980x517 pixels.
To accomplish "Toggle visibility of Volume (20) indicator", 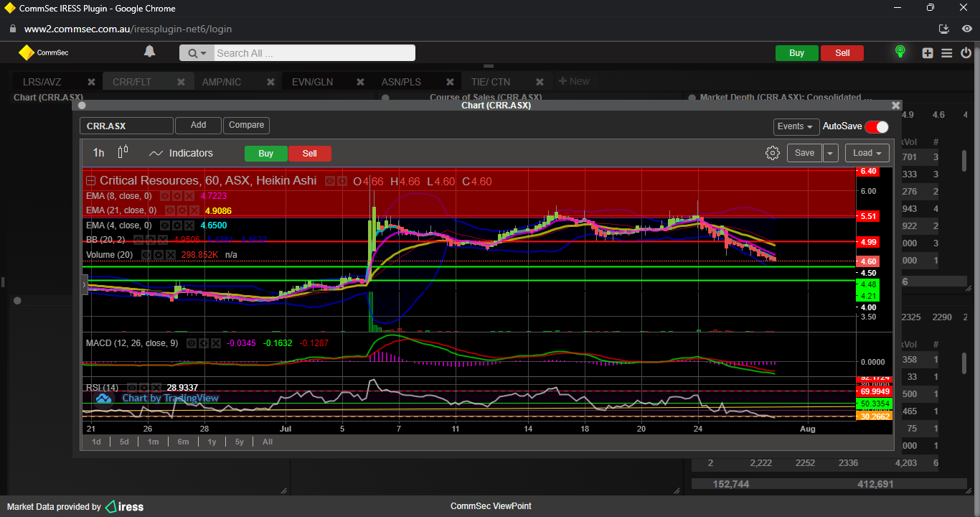I will pos(146,255).
